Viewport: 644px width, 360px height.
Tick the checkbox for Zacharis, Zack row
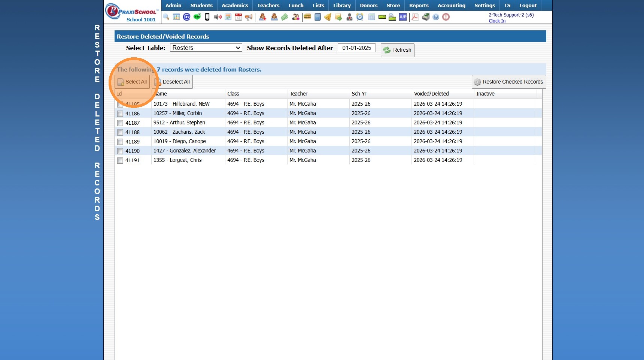pos(120,132)
